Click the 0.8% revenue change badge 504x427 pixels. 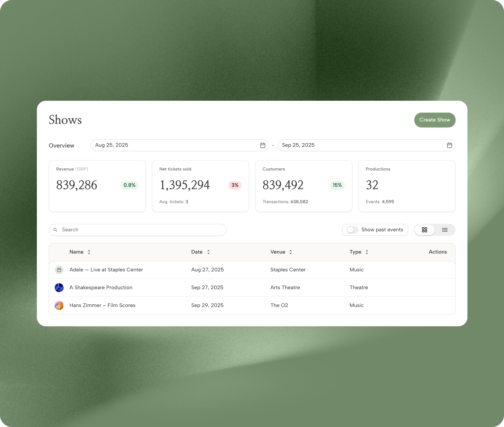pos(129,185)
